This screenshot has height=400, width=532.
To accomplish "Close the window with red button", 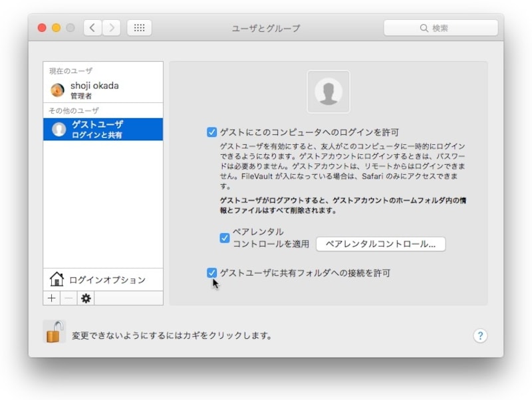I will [42, 28].
